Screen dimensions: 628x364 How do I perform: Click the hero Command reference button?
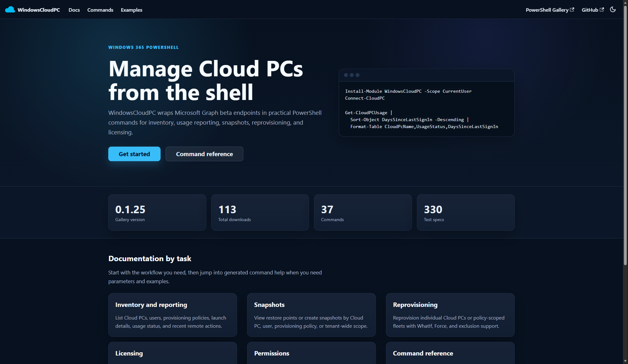(x=204, y=154)
